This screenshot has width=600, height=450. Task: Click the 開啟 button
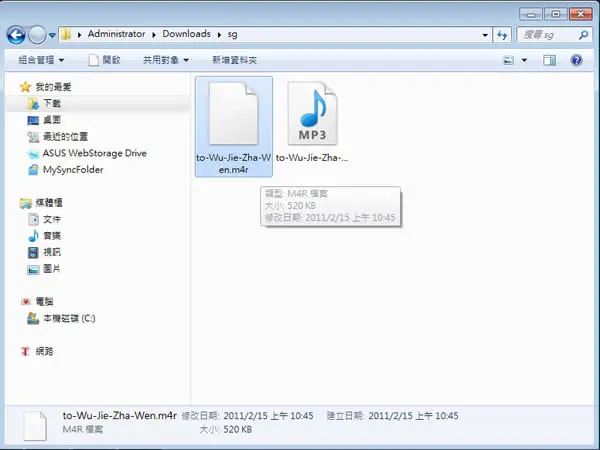104,60
